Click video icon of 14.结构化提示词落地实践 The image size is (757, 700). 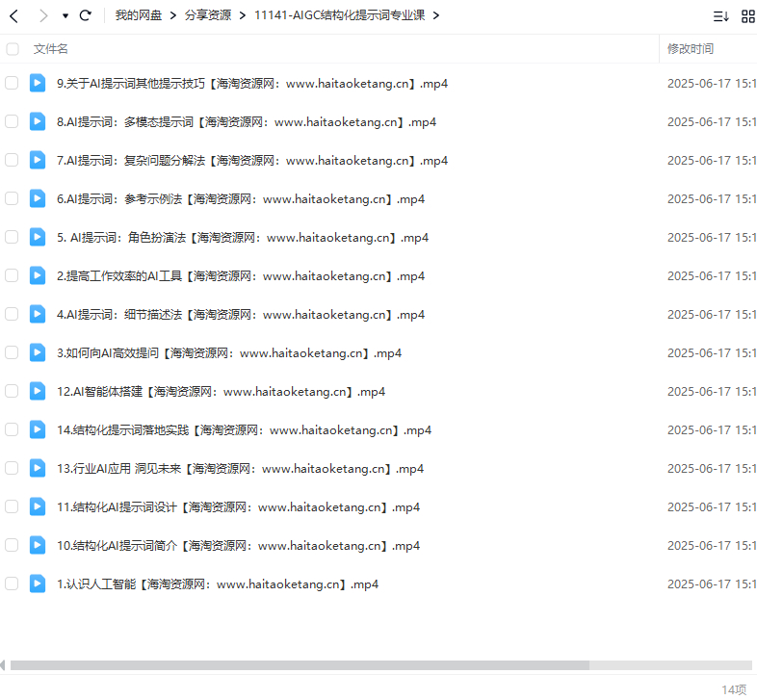coord(38,429)
